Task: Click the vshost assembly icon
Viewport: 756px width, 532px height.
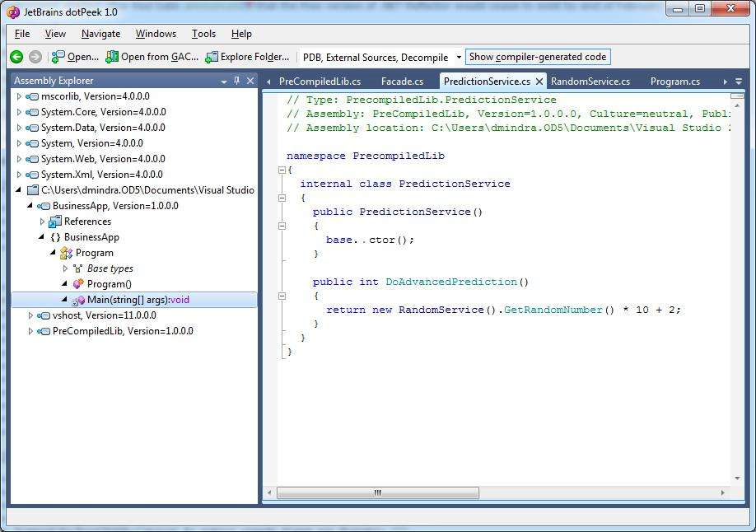Action: point(44,315)
